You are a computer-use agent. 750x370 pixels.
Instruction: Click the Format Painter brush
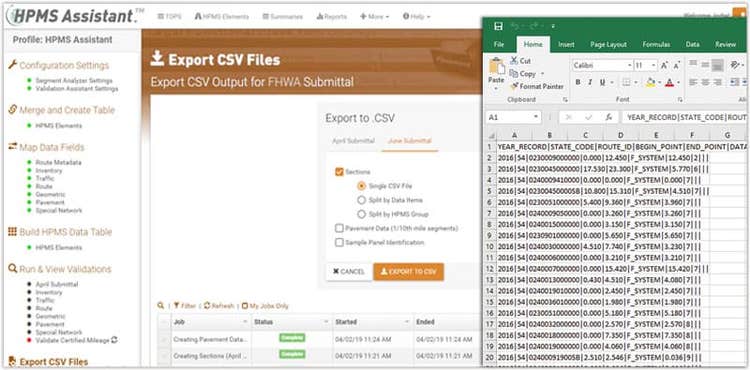click(514, 87)
